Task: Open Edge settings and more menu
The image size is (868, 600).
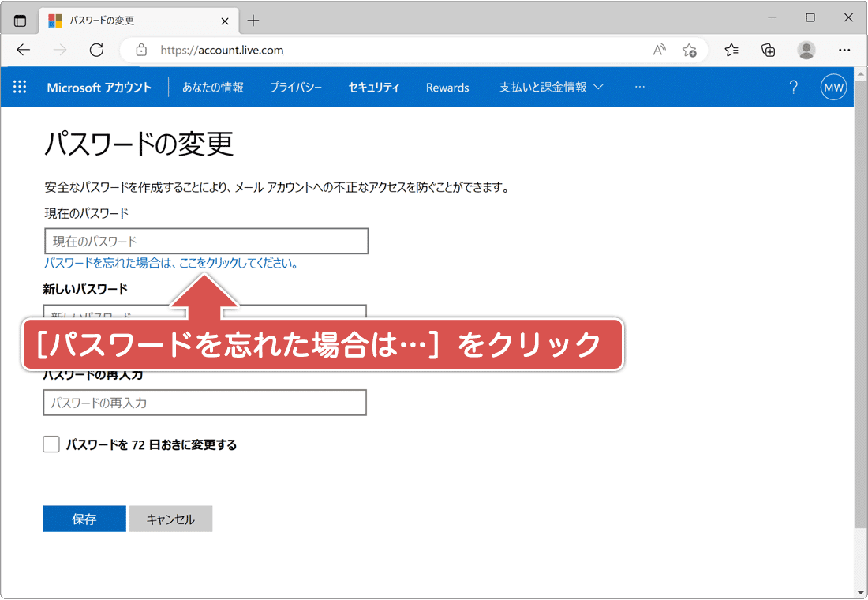Action: pyautogui.click(x=844, y=51)
